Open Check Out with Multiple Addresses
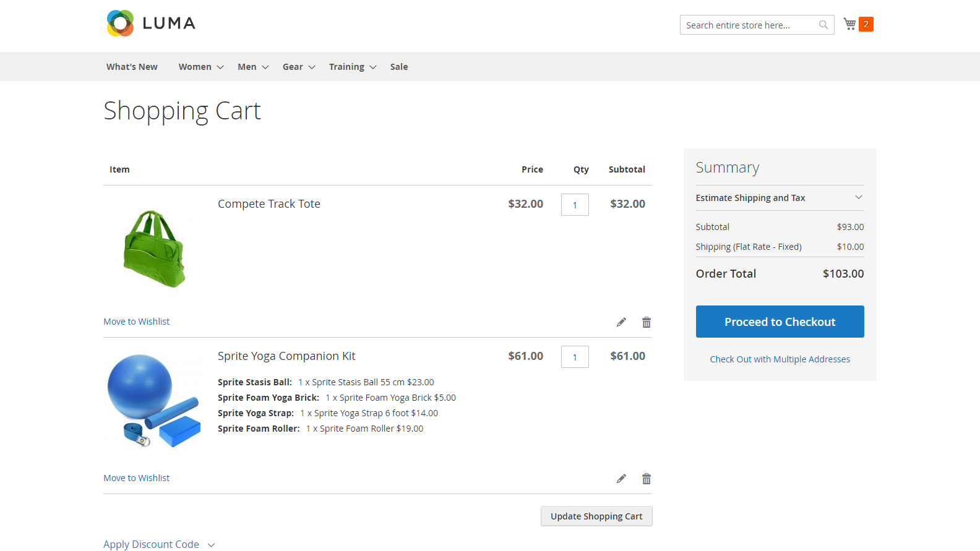 pos(780,359)
